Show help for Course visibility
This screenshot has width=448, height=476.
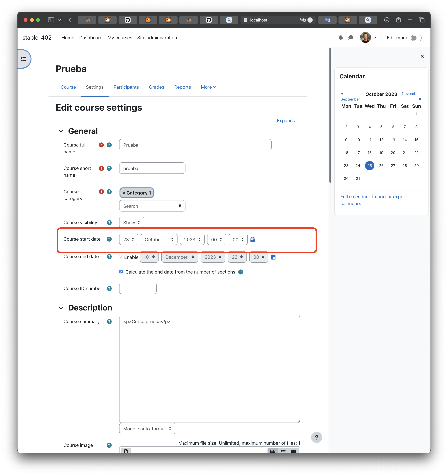109,223
